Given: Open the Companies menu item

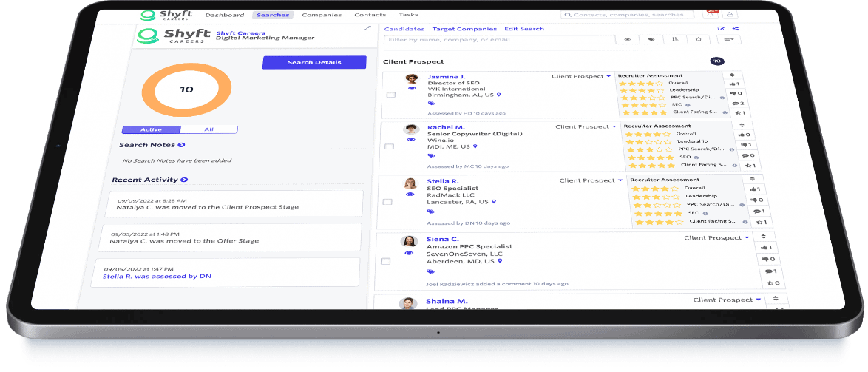Looking at the screenshot, I should click(322, 15).
